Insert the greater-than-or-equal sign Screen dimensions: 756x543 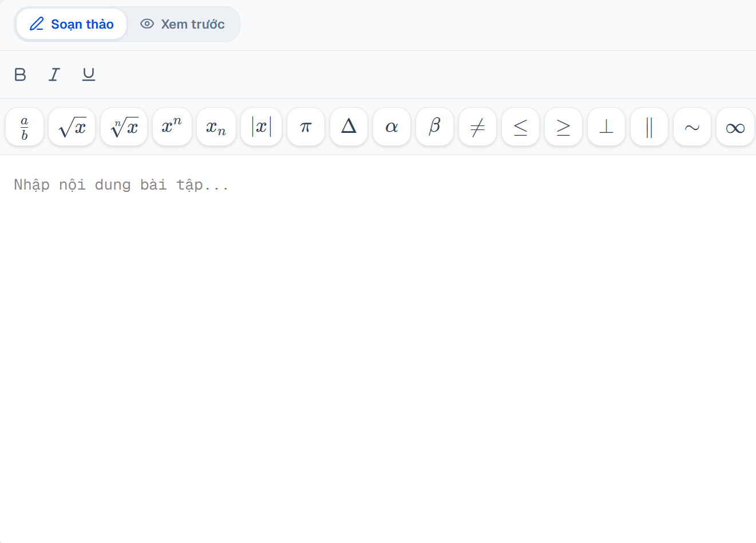pos(563,127)
